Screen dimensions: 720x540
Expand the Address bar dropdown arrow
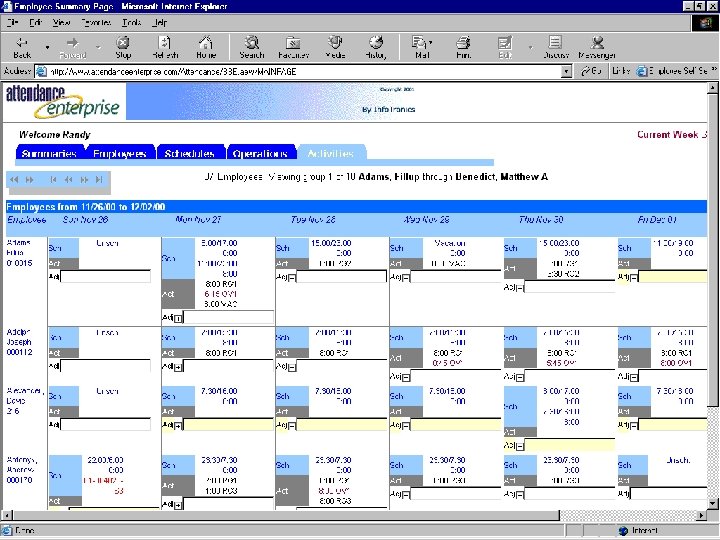(567, 72)
